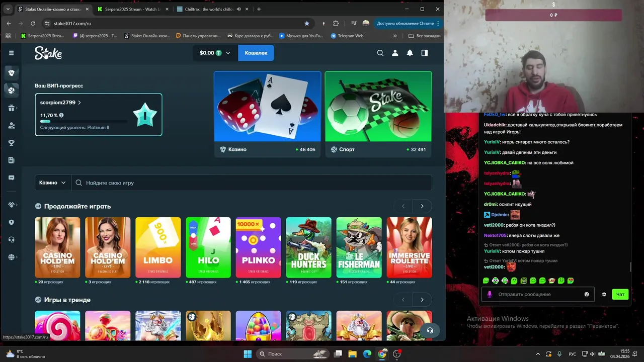Viewport: 644px width, 362px height.
Task: Open Chrome tab search dropdown arrow
Action: click(8, 9)
